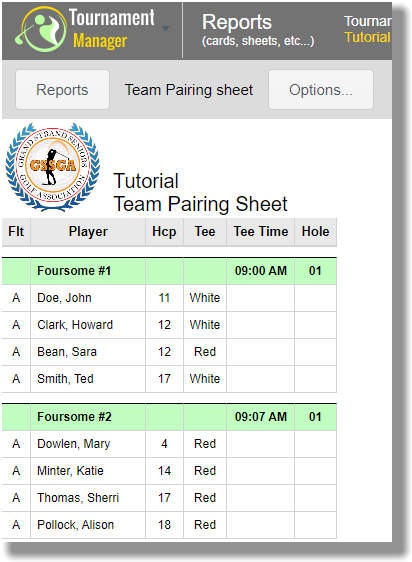Select the Tutorial tournament link

coord(367,37)
